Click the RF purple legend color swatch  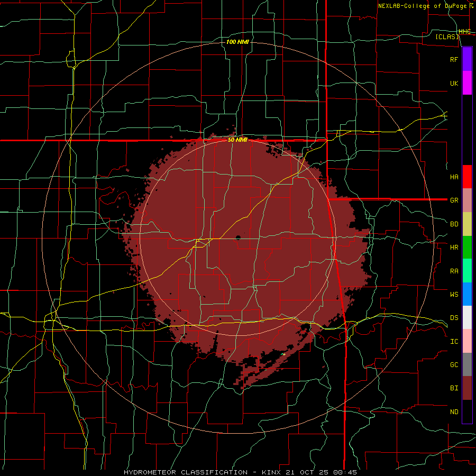click(x=467, y=59)
